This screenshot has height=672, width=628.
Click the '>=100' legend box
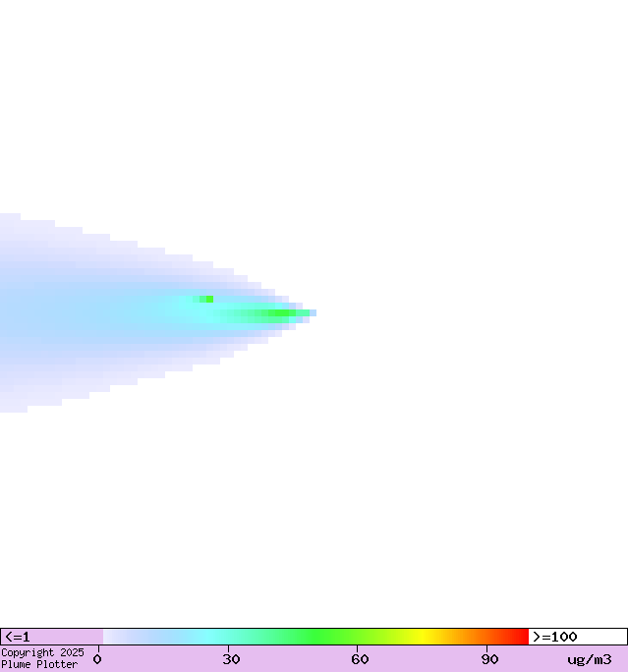(x=578, y=637)
